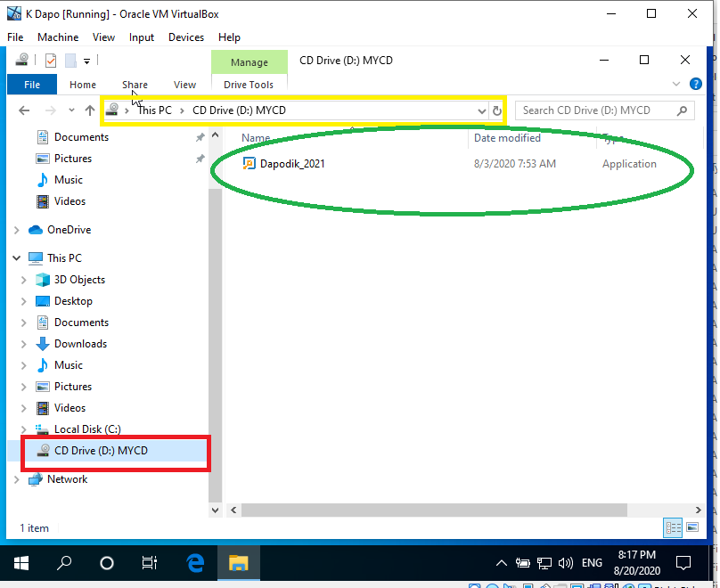Click the Properties quick access toolbar icon

point(51,60)
